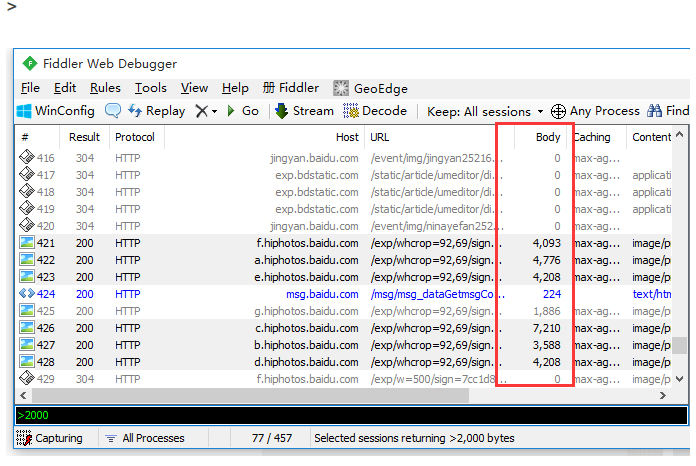Open the Tools menu
This screenshot has height=466, width=696.
click(x=151, y=88)
